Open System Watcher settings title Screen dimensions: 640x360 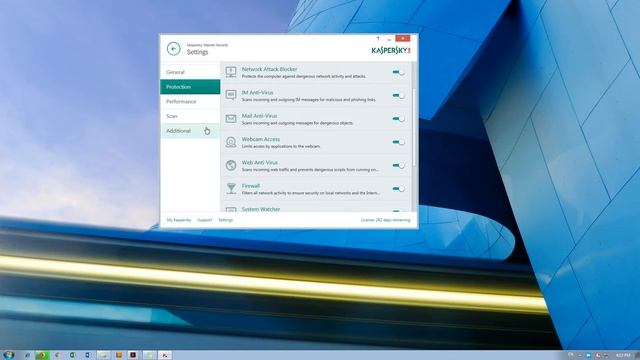coord(261,209)
